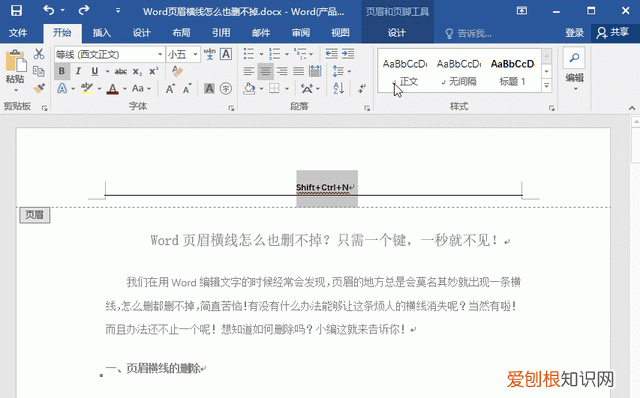Click the vertical scrollbar up arrow
The height and width of the screenshot is (398, 640).
click(x=636, y=122)
